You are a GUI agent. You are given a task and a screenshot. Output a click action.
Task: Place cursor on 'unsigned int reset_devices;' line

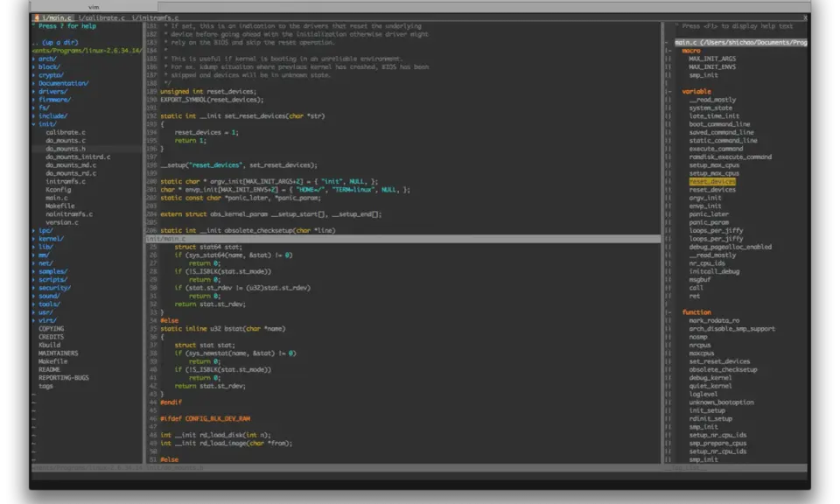(x=208, y=92)
